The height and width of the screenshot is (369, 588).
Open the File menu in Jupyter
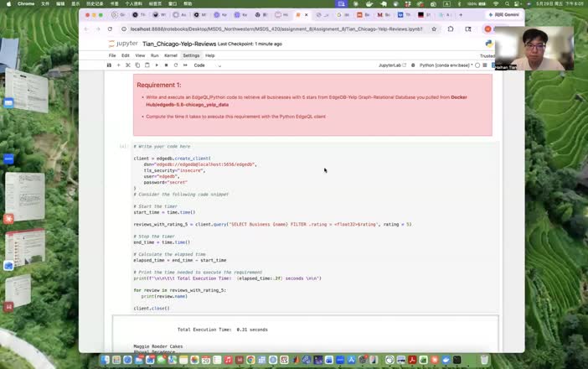(x=112, y=55)
